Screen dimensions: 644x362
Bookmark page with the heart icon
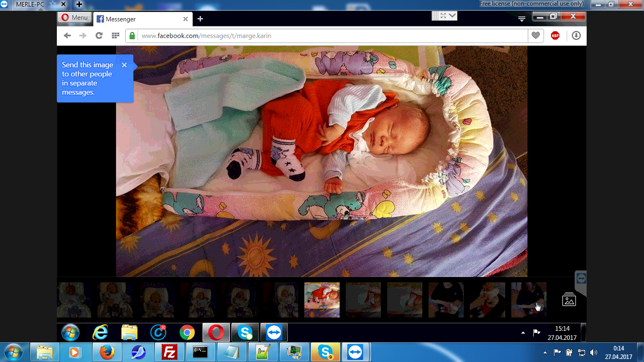535,36
